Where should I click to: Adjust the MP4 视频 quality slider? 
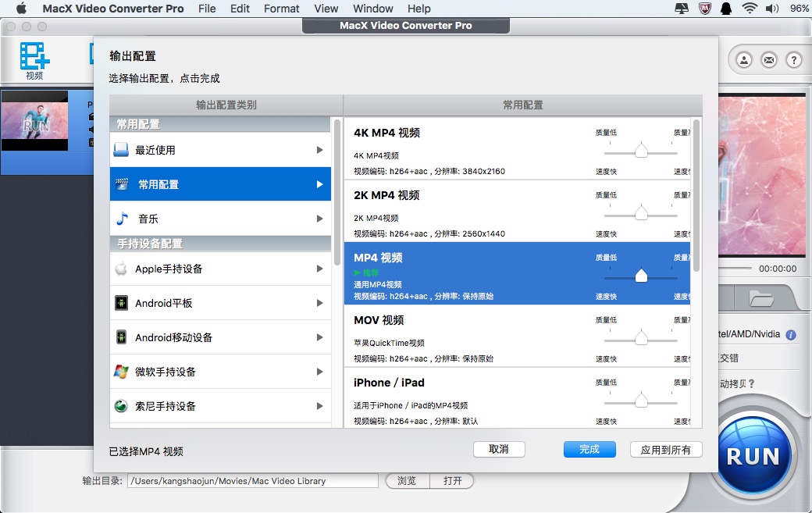pos(641,276)
